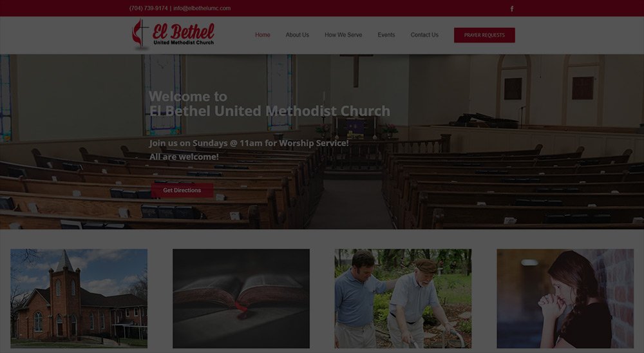Go to the Home menu item
The height and width of the screenshot is (353, 644).
(263, 35)
